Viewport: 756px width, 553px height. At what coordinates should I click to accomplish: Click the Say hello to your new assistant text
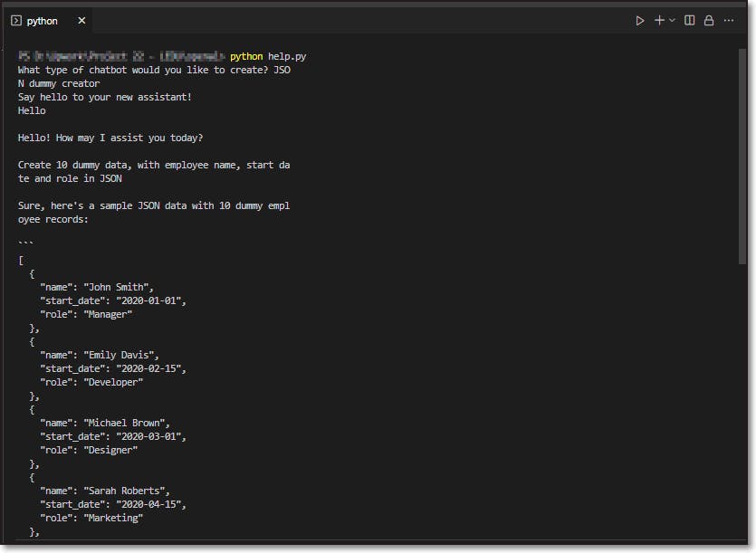[x=104, y=96]
